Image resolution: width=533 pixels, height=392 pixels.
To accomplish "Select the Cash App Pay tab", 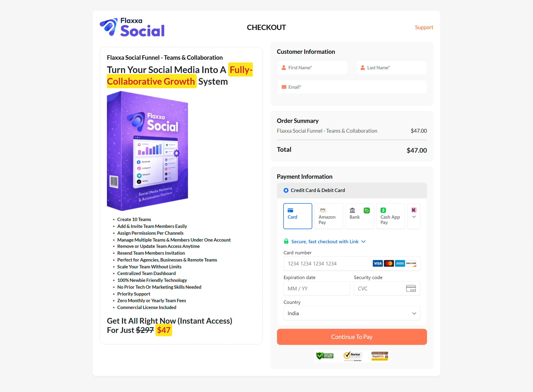I will (391, 216).
